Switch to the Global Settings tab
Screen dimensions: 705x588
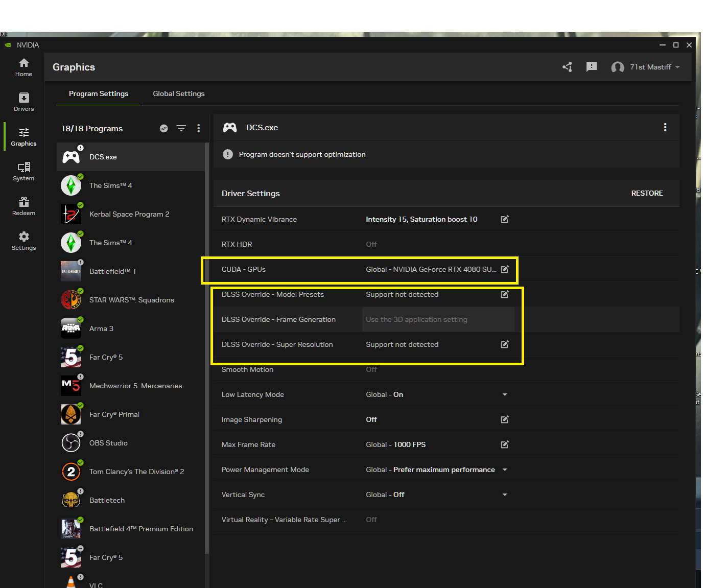coord(179,93)
